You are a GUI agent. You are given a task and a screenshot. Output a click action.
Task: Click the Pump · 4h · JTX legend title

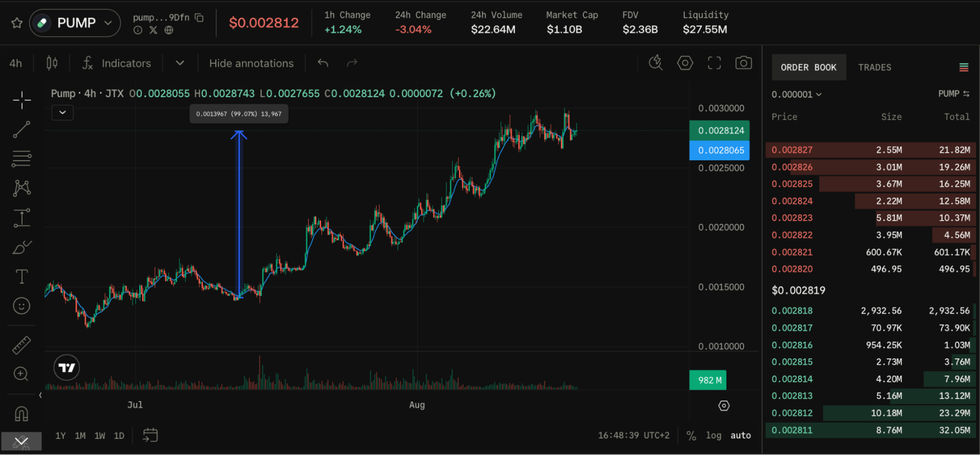(87, 93)
